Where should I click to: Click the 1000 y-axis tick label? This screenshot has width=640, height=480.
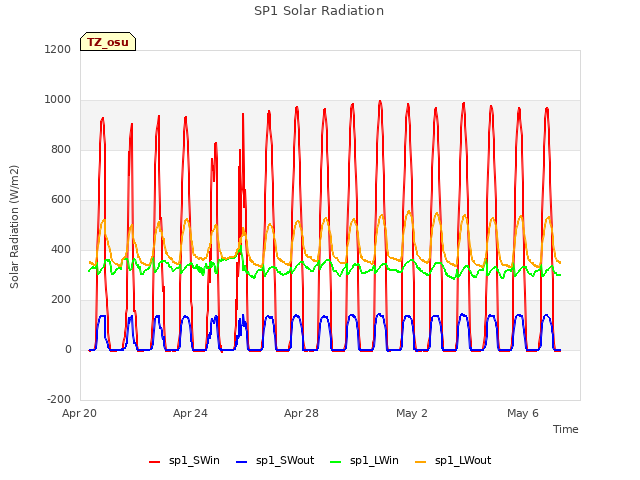click(58, 100)
